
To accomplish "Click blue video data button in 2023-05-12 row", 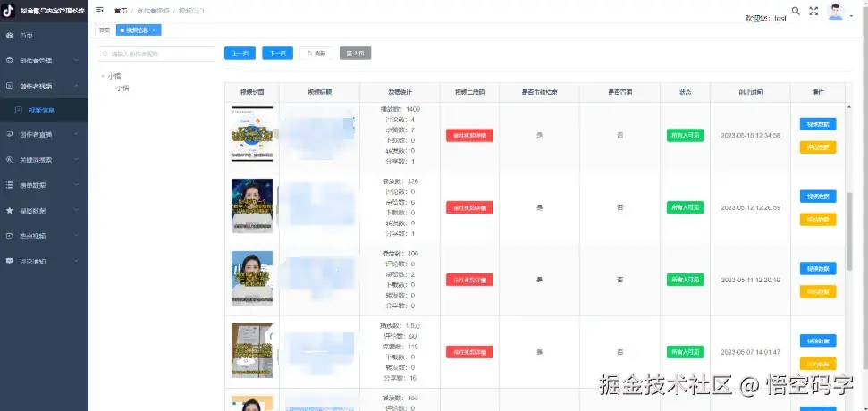I will 818,197.
